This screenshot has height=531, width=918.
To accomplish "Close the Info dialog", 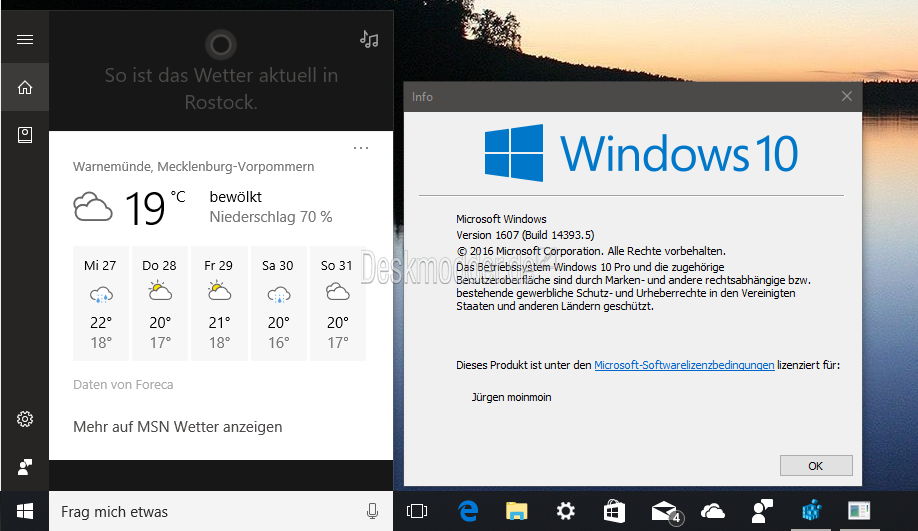I will click(x=847, y=96).
